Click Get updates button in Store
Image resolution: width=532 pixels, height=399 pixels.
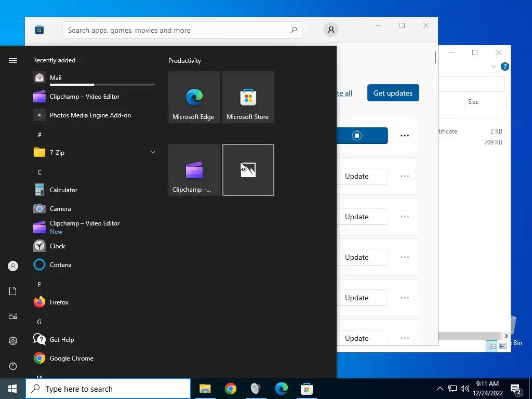point(393,93)
